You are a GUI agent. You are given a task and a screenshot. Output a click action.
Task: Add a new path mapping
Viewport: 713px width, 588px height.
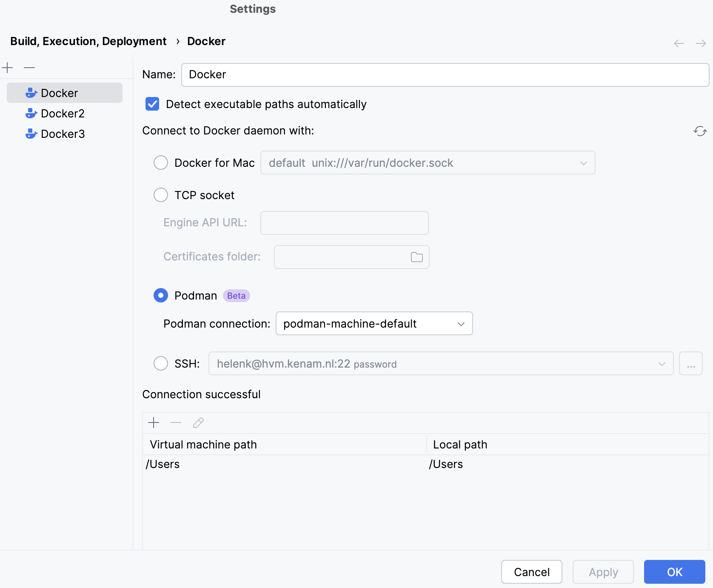(154, 422)
